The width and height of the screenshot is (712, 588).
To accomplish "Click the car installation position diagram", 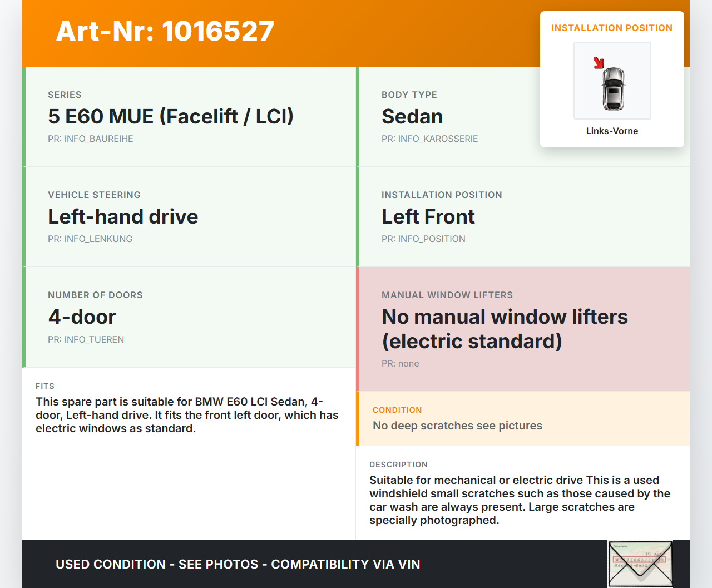I will [612, 81].
